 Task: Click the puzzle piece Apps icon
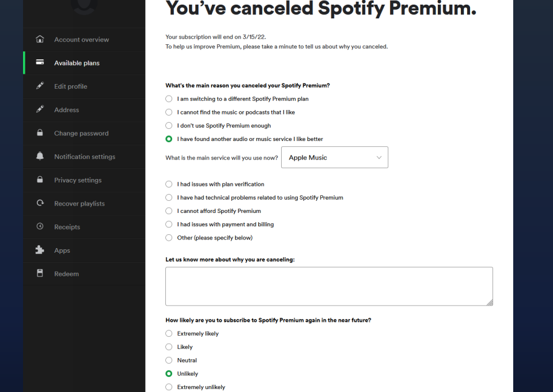(40, 250)
